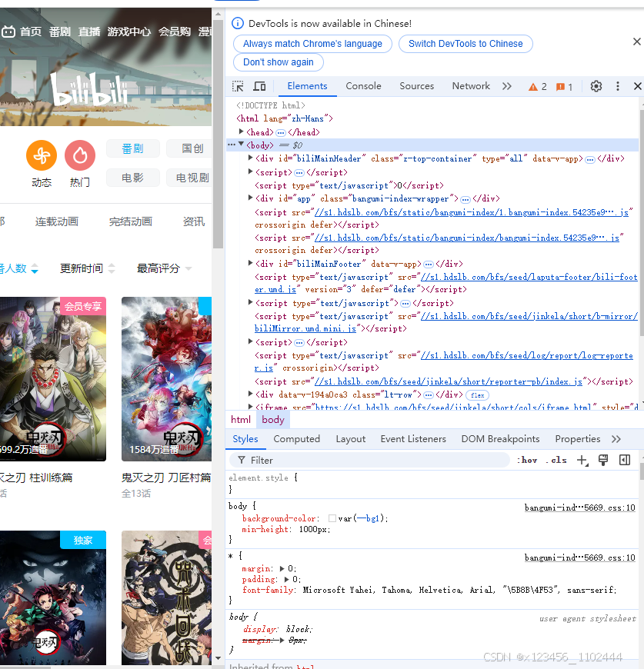Viewport: 644px width, 669px height.
Task: Click the 番剧 category button
Action: (x=133, y=148)
